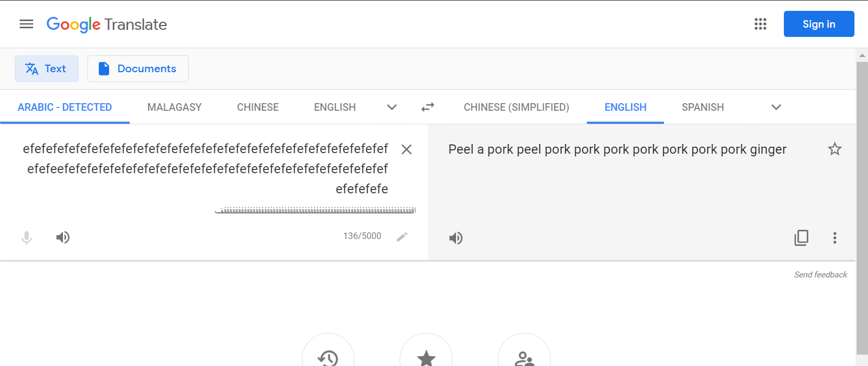This screenshot has width=868, height=366.
Task: Toggle the pencil input tools icon
Action: coord(402,236)
